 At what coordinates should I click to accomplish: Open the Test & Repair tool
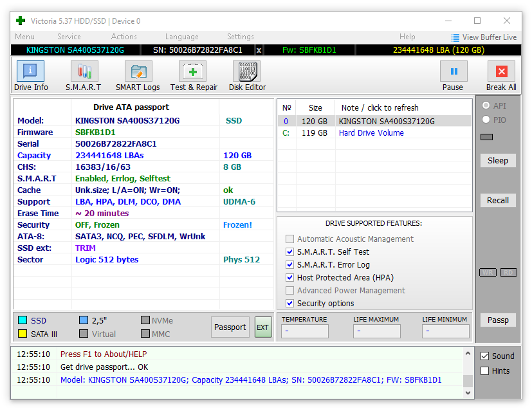(x=193, y=71)
